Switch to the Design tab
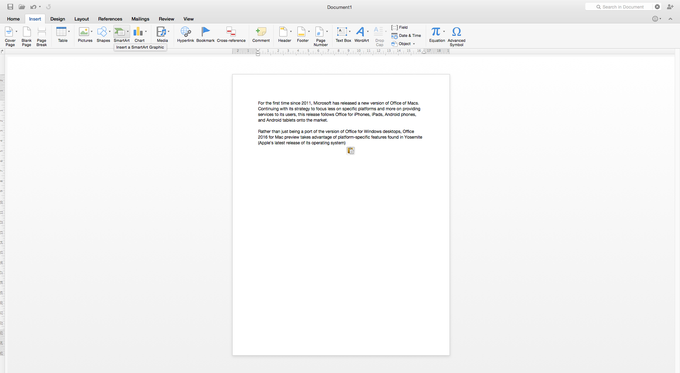Viewport: 680px width, 373px height. (57, 19)
